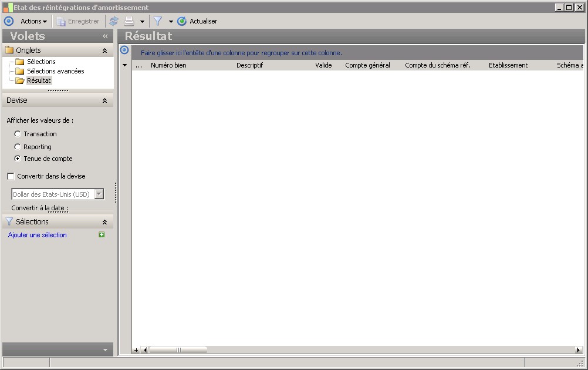Click the Onglets folder icon

pos(9,50)
